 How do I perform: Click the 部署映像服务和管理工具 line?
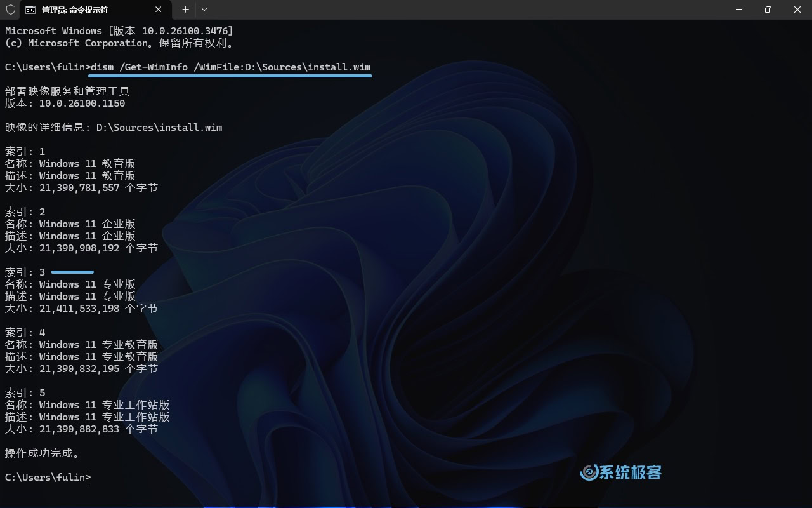click(67, 91)
